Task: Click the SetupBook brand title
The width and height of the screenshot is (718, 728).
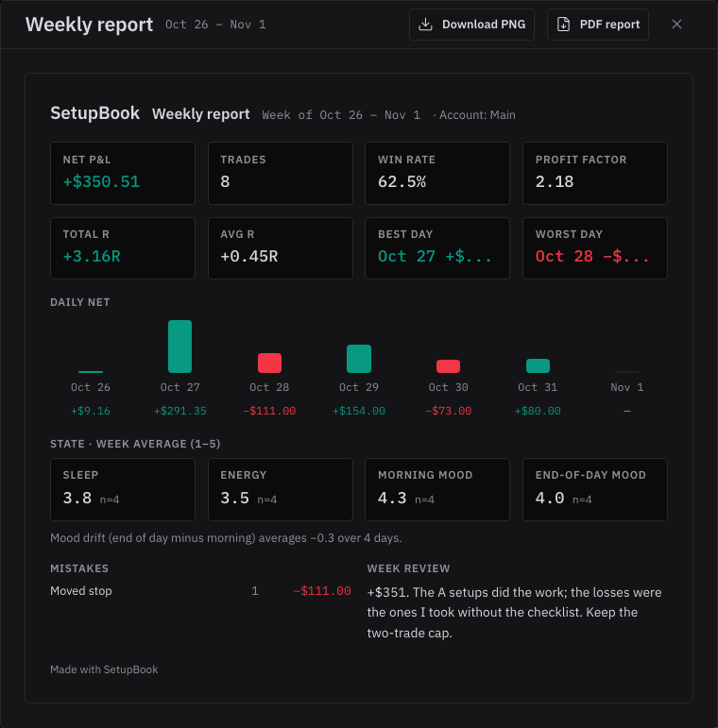Action: point(94,113)
